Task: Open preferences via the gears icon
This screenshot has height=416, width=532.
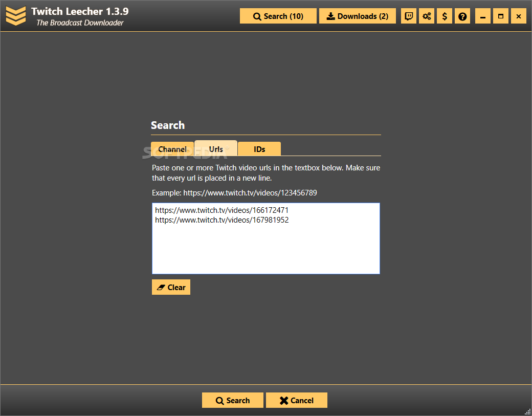Action: pyautogui.click(x=427, y=16)
